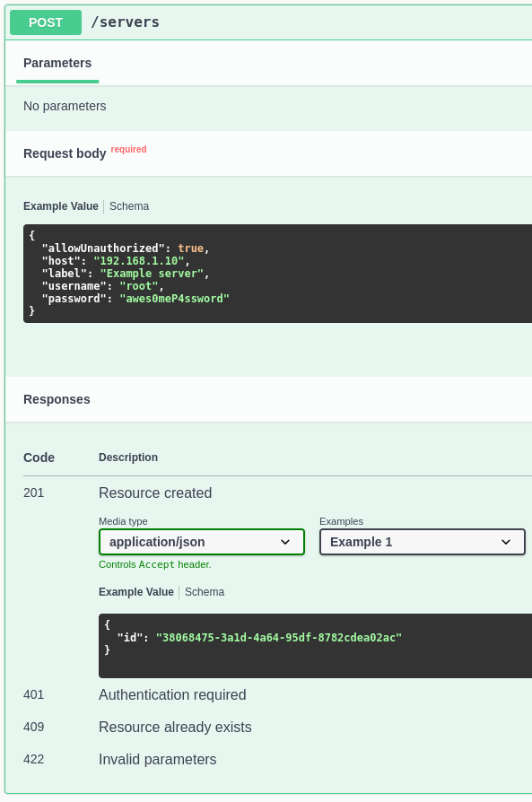The image size is (532, 802).
Task: Click the "root" username value
Action: (139, 286)
